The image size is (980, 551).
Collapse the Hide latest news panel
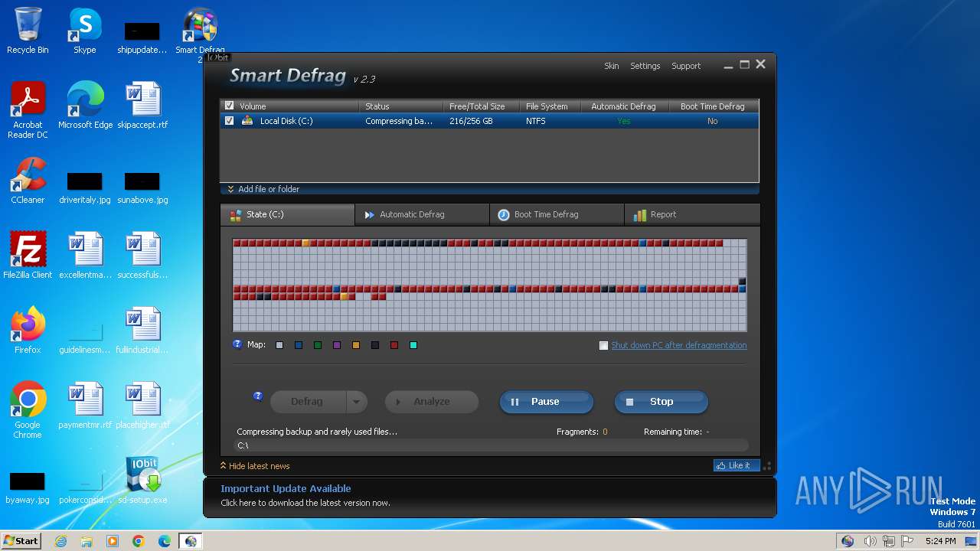(x=255, y=466)
